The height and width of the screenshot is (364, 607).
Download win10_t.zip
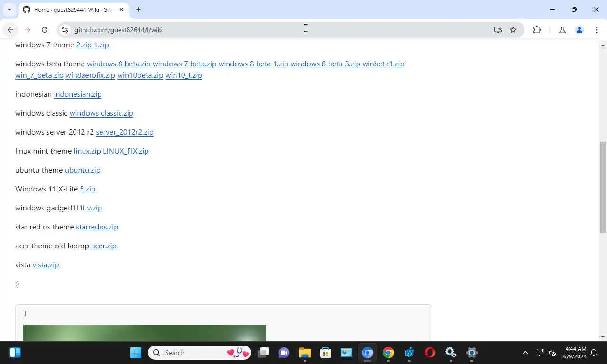[184, 75]
